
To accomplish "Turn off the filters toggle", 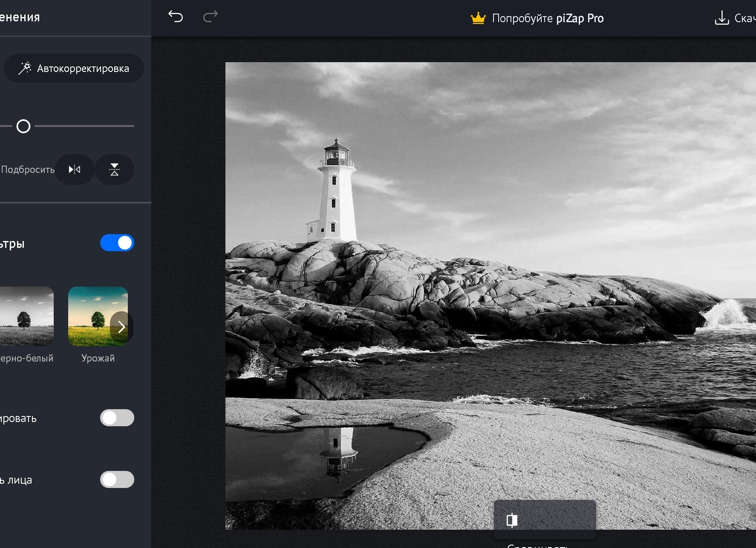I will tap(117, 243).
